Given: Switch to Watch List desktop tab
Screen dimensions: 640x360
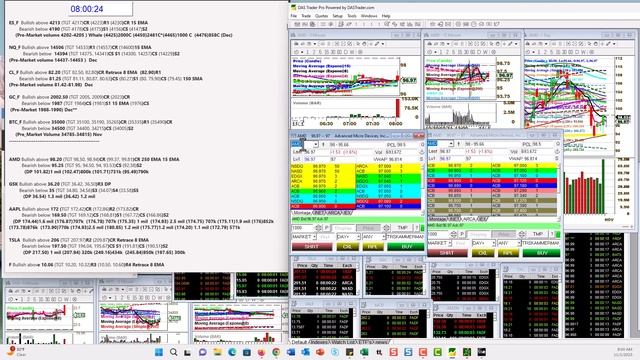Looking at the screenshot, I should [x=344, y=342].
